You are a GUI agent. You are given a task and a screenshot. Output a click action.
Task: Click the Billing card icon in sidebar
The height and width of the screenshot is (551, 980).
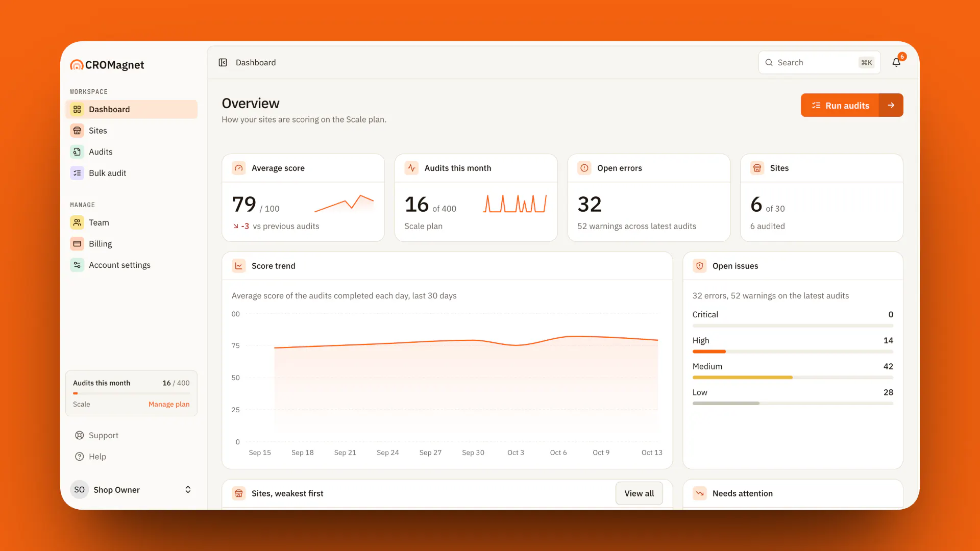77,244
